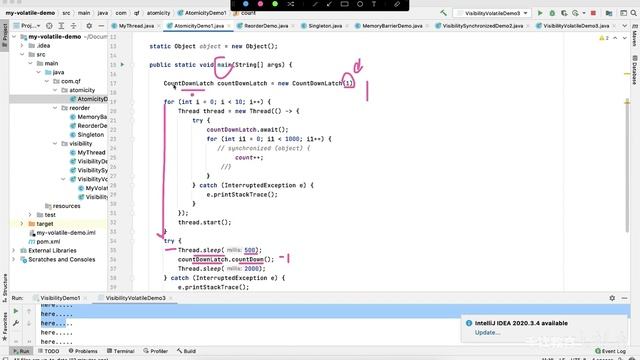Open wrench settings icon in Run panel
Image resolution: width=640 pixels, height=360 pixels.
[16, 323]
